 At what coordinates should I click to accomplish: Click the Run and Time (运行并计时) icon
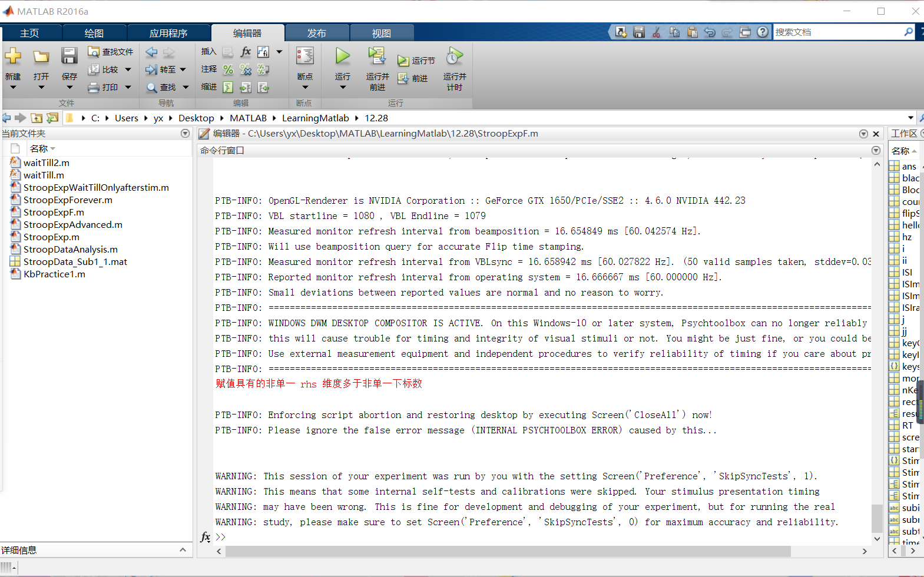click(454, 57)
